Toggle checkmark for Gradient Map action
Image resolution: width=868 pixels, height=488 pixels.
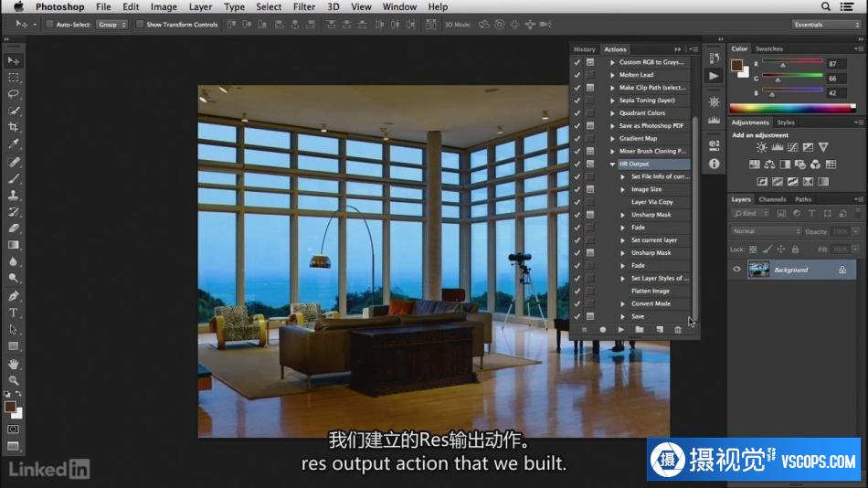(x=577, y=139)
